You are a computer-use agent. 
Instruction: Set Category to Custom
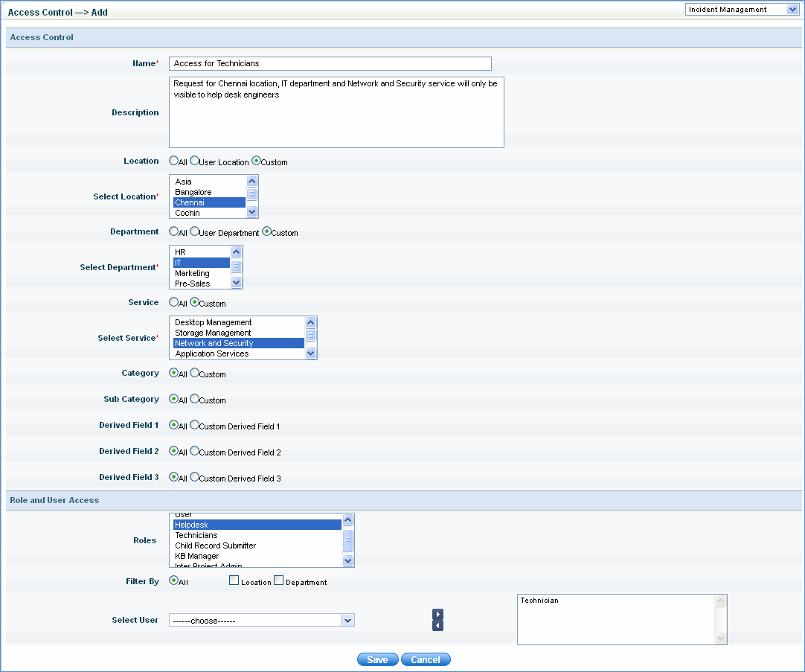coord(195,374)
